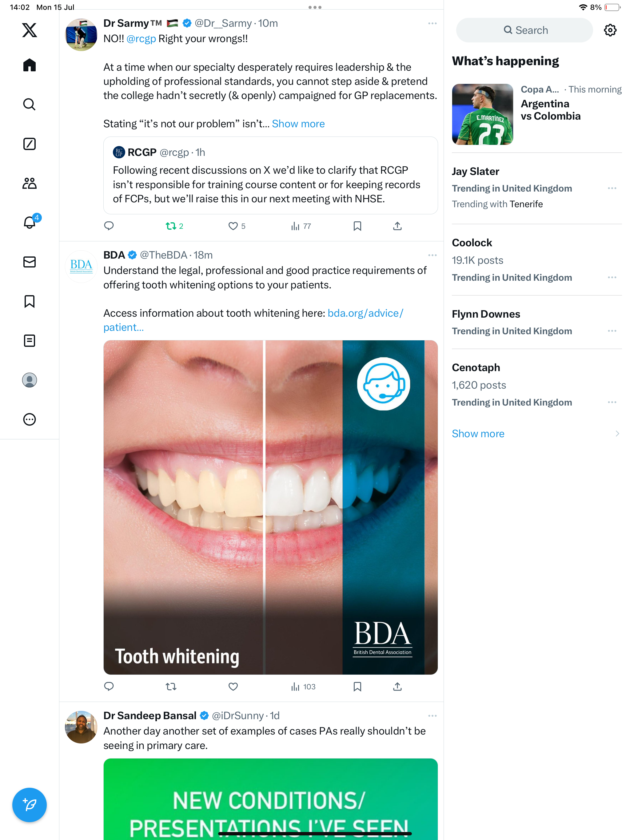
Task: Click the Search input field
Action: (524, 30)
